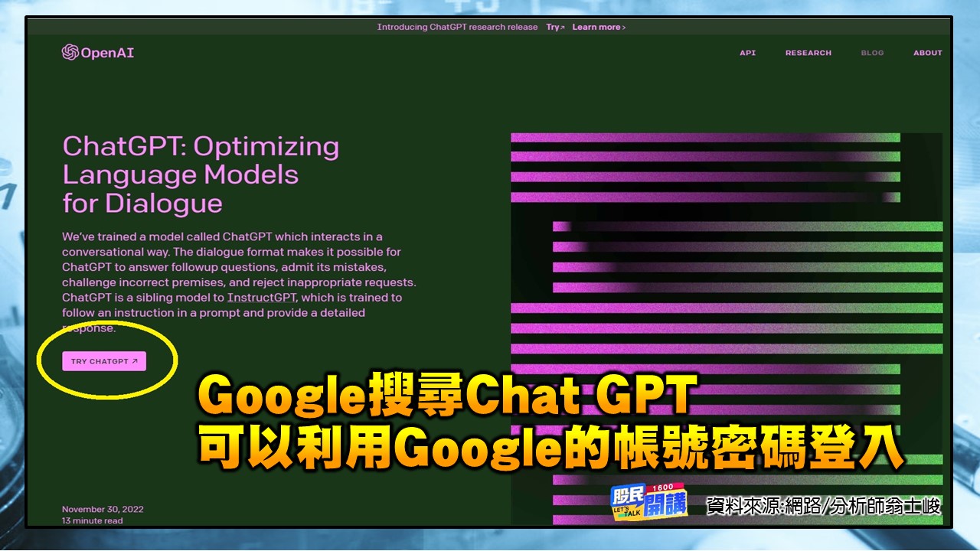Click the OpenAI flower logo icon
Image resolution: width=980 pixels, height=551 pixels.
[x=70, y=53]
